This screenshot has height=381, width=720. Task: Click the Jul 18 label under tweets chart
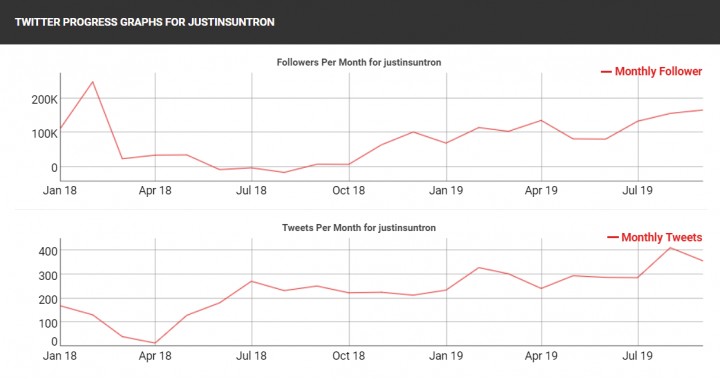(x=251, y=356)
